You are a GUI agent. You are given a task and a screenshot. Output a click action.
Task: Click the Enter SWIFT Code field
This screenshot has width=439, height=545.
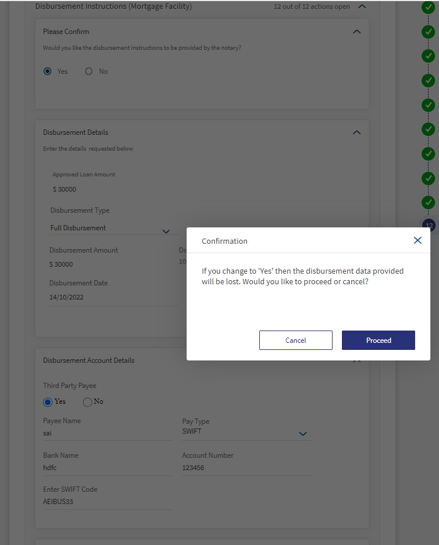[x=108, y=502]
